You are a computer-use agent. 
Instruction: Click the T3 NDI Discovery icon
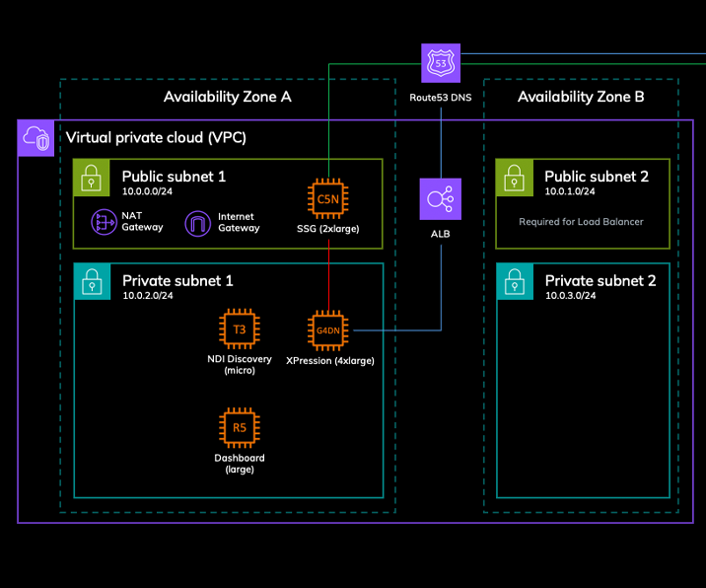click(239, 329)
